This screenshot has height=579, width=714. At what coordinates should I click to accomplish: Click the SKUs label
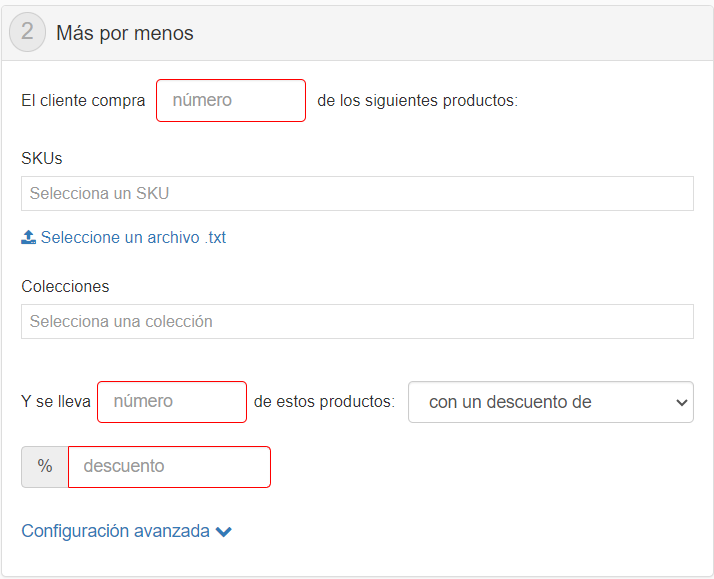click(42, 158)
